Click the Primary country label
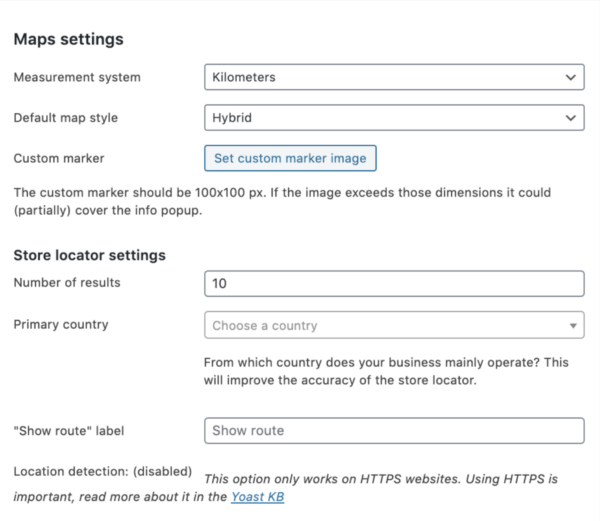This screenshot has width=600, height=521. 61,324
